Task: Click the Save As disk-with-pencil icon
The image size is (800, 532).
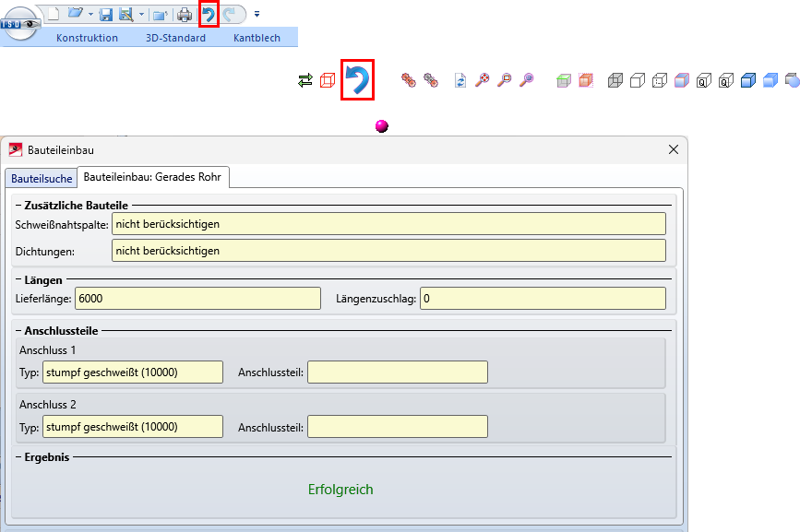Action: 126,14
